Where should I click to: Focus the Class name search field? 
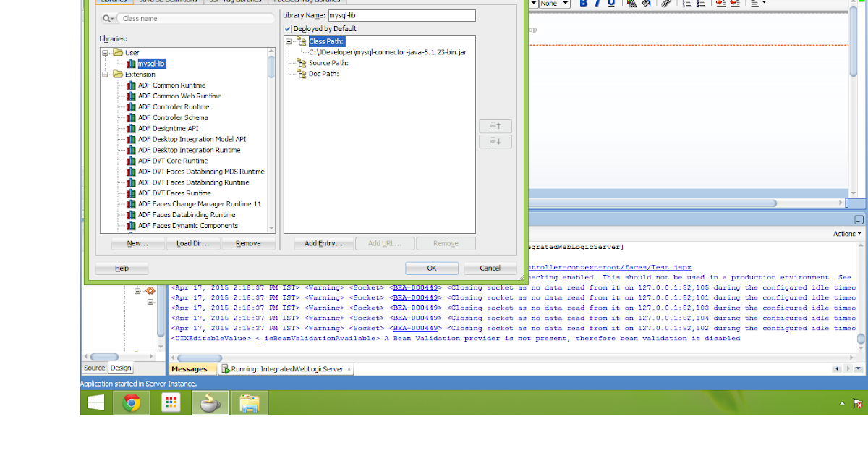(x=195, y=18)
